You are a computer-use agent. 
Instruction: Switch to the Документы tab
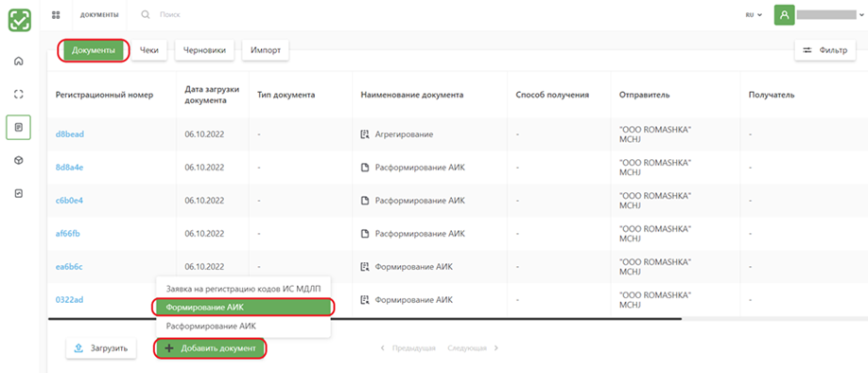(x=94, y=50)
